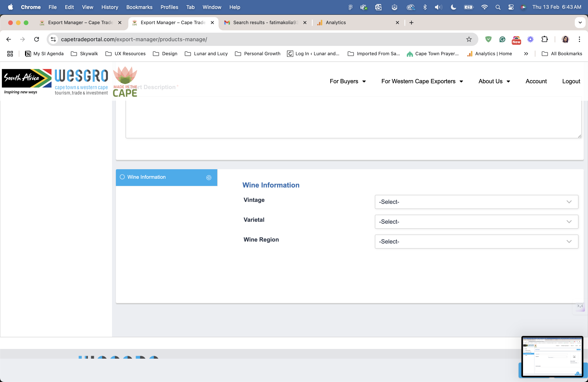Open the Cape Town Prayer bookmark

coord(432,54)
